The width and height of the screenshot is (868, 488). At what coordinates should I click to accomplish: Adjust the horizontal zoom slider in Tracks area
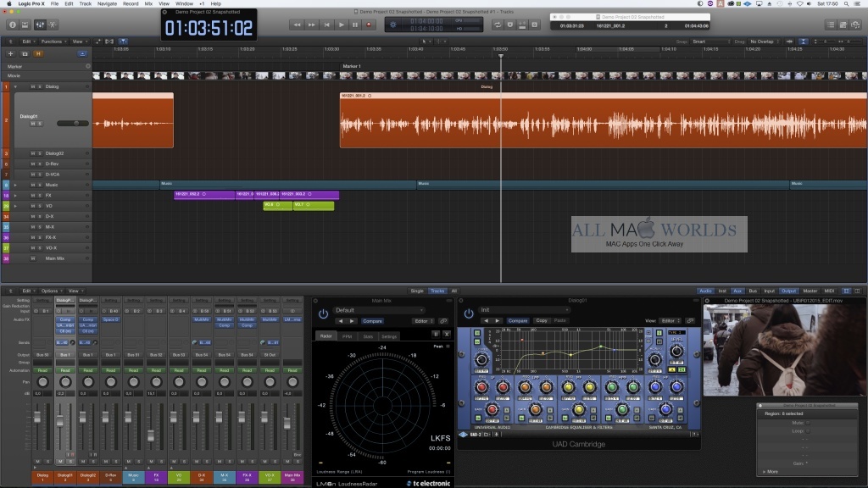[849, 42]
